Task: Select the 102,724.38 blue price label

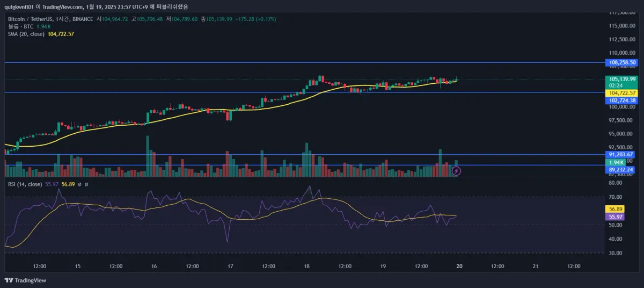Action: pos(623,100)
